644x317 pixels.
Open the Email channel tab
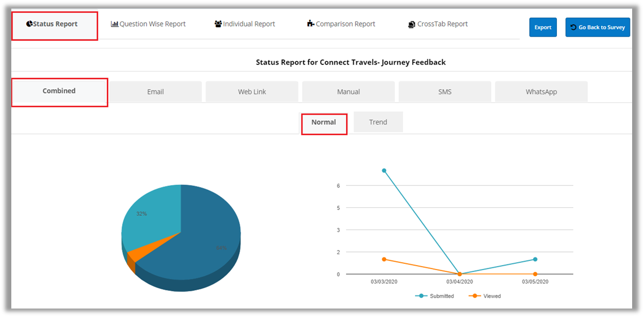tap(155, 92)
